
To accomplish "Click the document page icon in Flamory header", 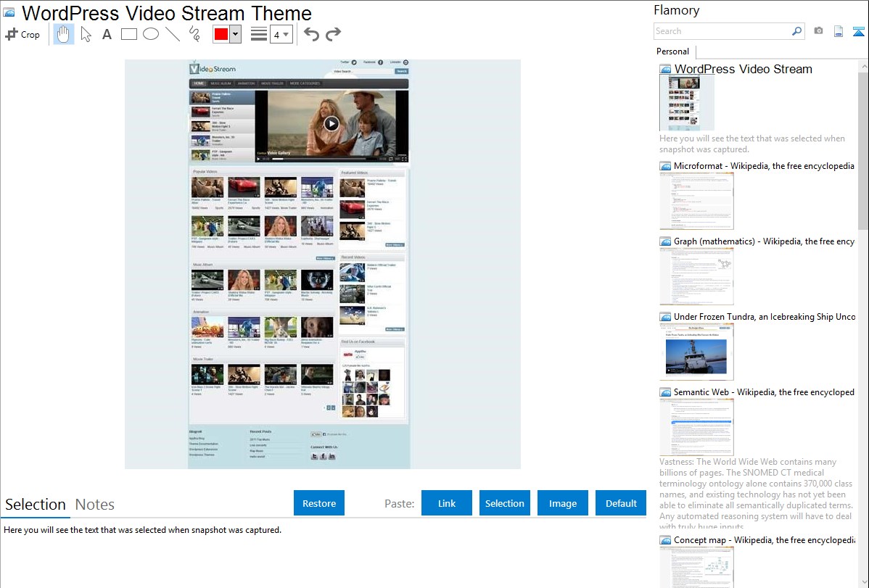I will 839,31.
